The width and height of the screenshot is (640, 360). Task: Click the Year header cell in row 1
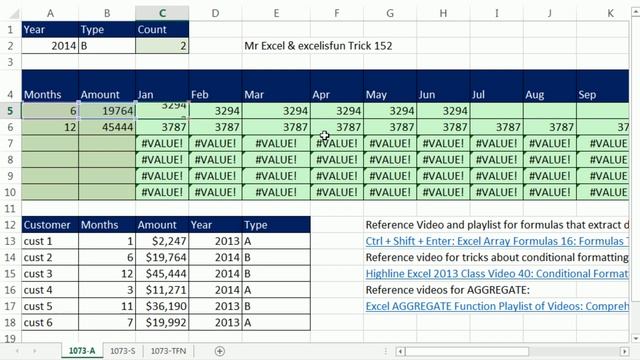pyautogui.click(x=50, y=29)
